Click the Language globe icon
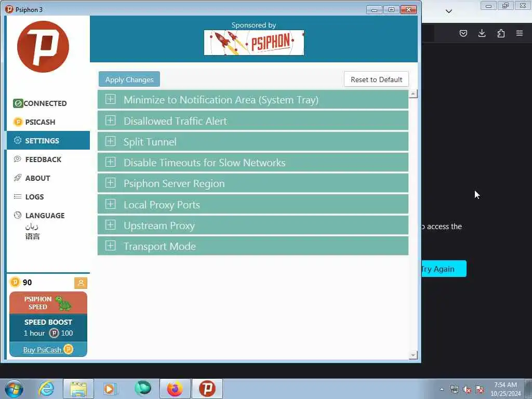The height and width of the screenshot is (399, 532). tap(18, 215)
